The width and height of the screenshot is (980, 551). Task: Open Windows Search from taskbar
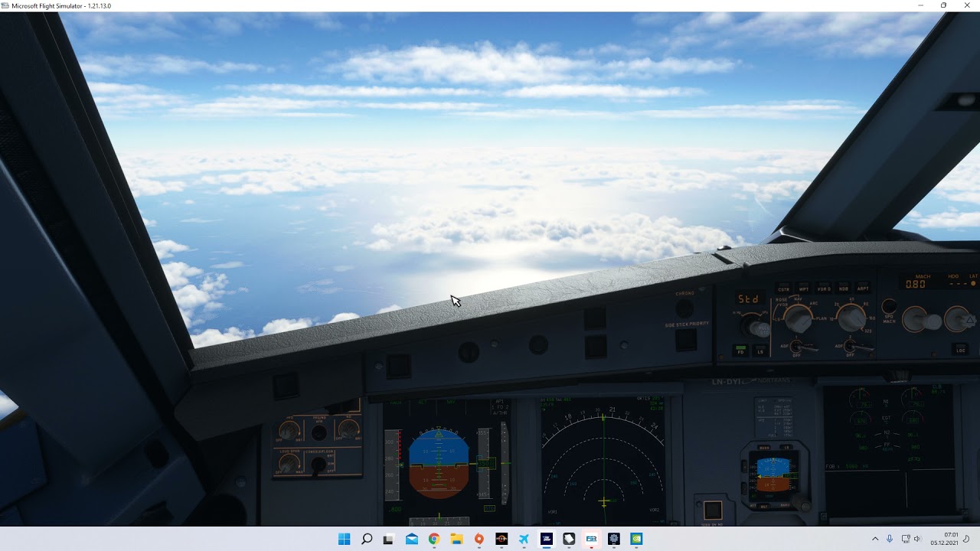[x=367, y=539]
